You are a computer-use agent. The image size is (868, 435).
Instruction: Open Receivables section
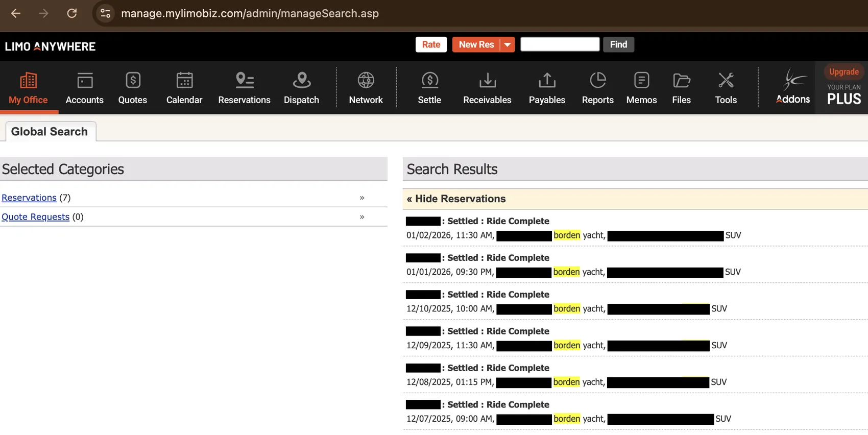[x=487, y=88]
